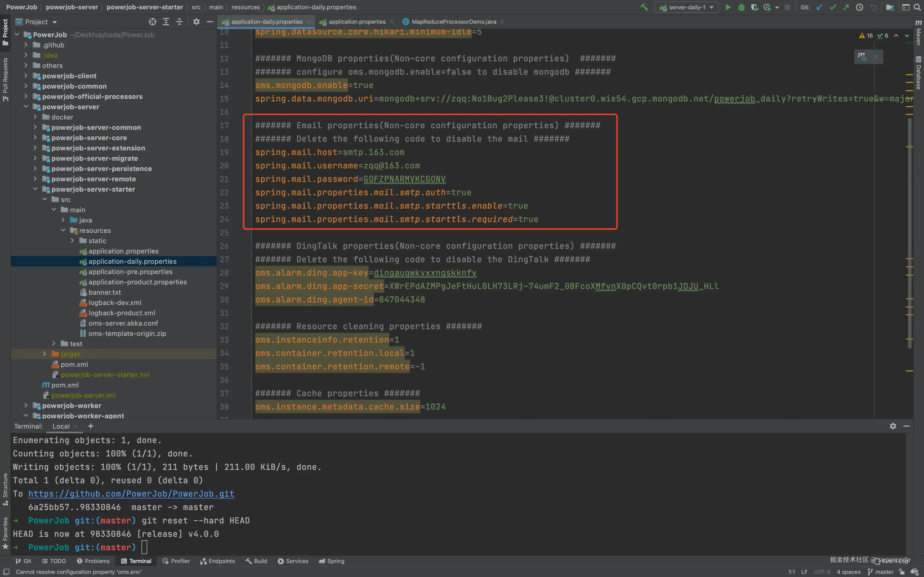Open Git show history clock icon

[x=860, y=7]
